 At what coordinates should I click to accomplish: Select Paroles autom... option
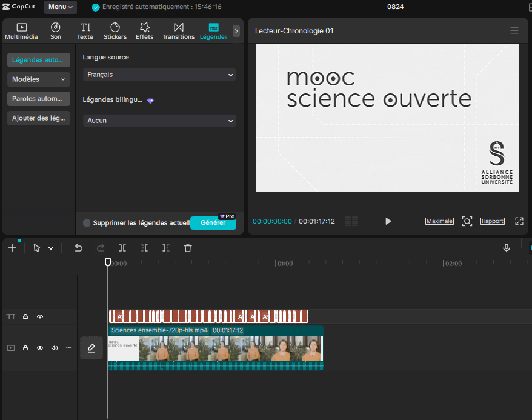[x=39, y=99]
